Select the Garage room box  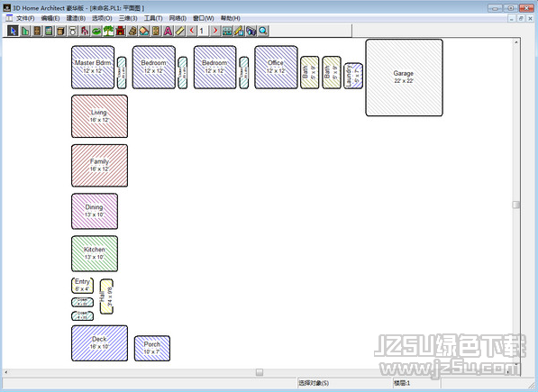405,77
